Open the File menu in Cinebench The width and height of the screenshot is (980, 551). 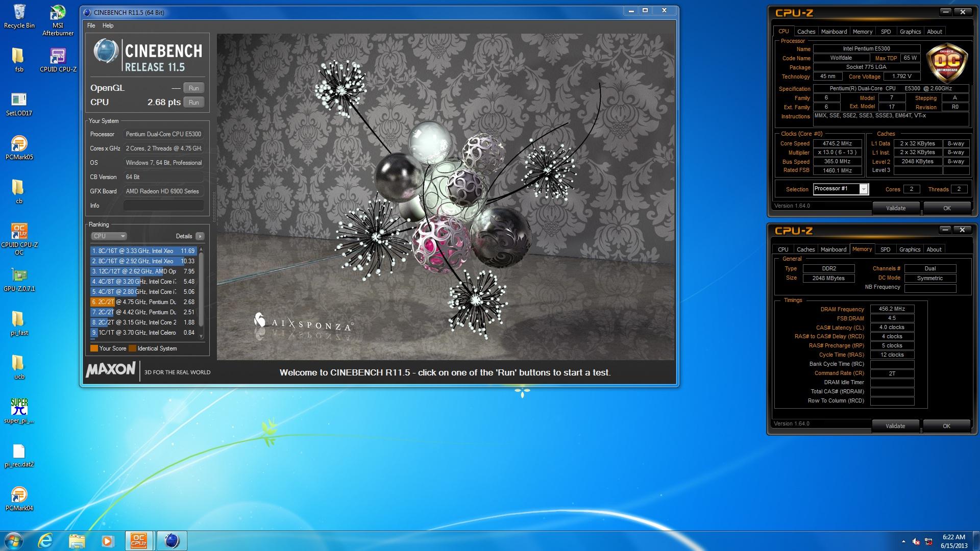(91, 26)
